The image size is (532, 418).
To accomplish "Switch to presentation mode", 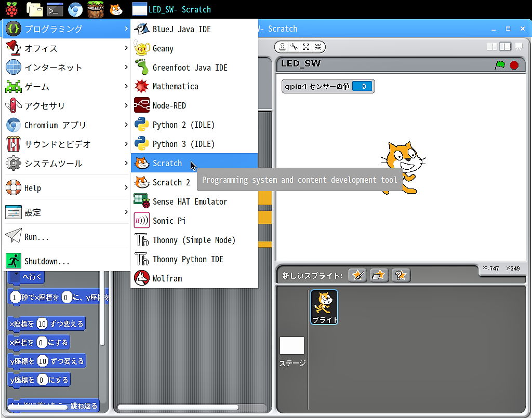I will coord(519,46).
